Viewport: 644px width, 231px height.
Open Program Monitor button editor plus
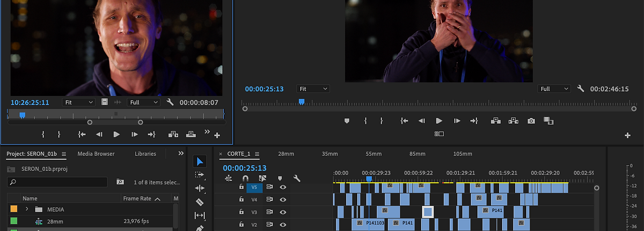click(x=627, y=136)
